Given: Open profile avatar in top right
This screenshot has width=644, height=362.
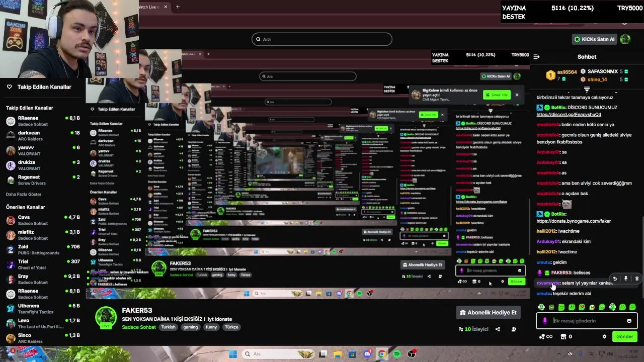Looking at the screenshot, I should [625, 39].
